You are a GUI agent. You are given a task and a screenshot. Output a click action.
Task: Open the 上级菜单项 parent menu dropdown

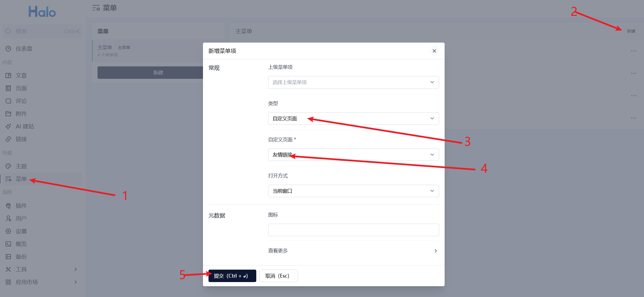click(353, 82)
